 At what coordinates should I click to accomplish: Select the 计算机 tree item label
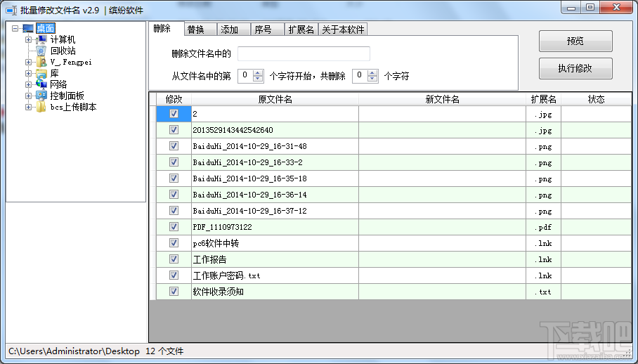pyautogui.click(x=63, y=39)
